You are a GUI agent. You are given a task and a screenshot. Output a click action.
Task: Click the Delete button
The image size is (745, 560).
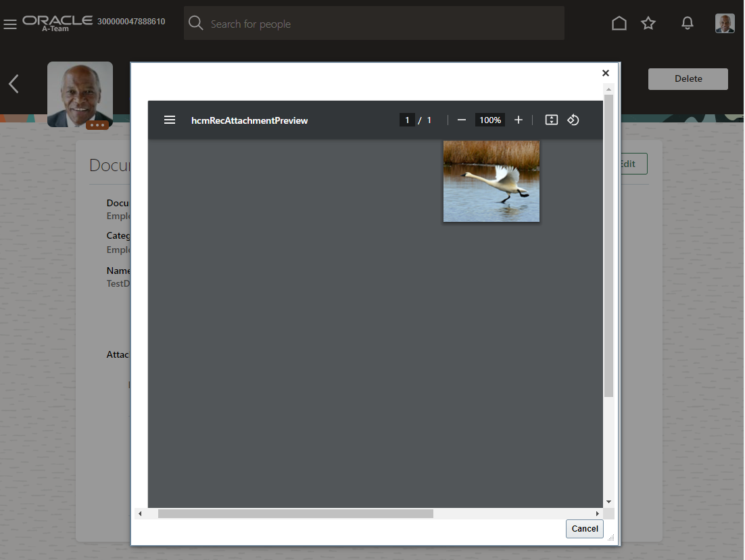[688, 78]
